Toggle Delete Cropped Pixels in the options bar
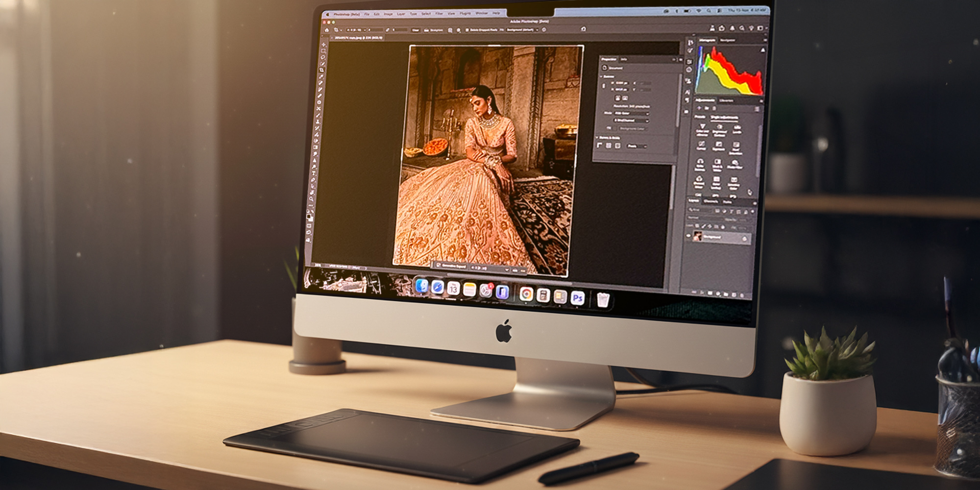Viewport: 980px width, 490px height. 466,30
